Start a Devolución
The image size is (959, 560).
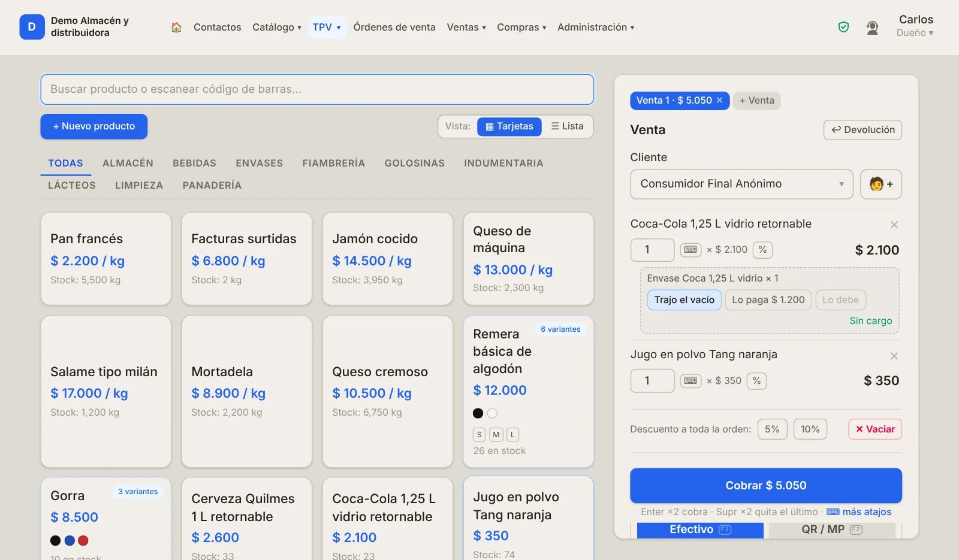click(x=863, y=130)
